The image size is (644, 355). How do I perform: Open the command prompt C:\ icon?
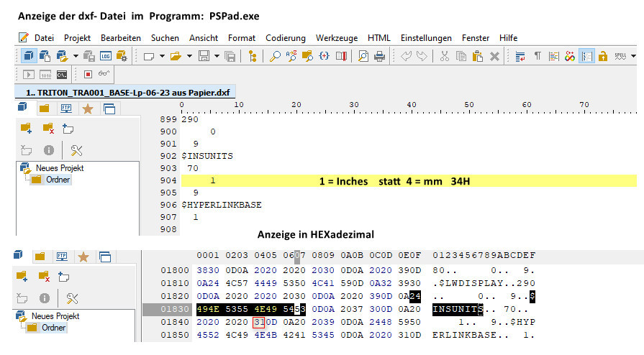pos(62,75)
